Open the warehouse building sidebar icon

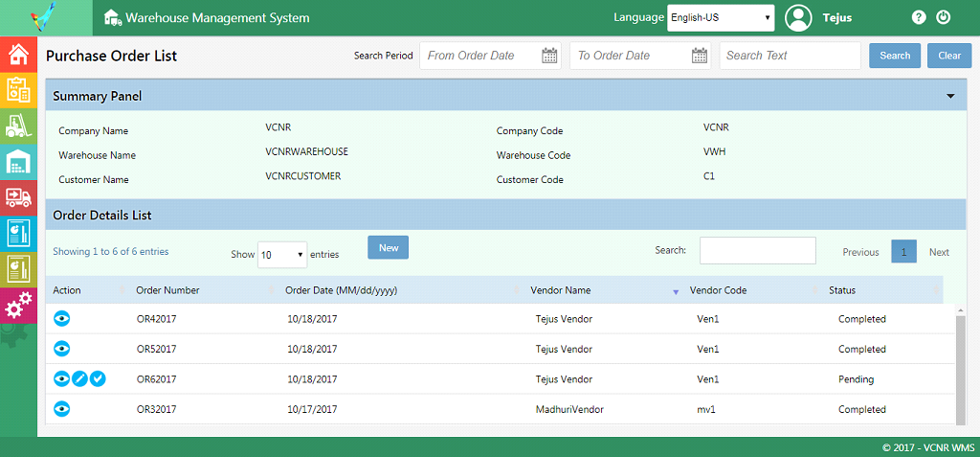click(18, 162)
